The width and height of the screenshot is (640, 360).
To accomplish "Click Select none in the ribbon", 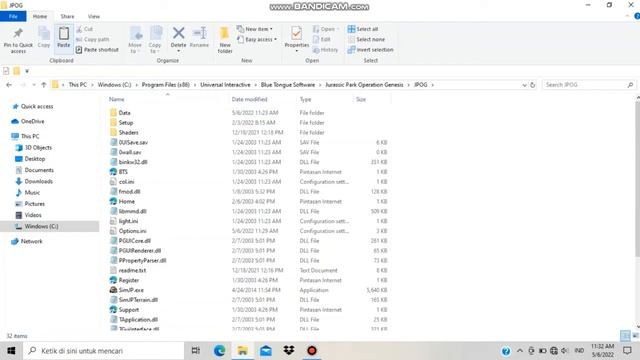I will coord(366,40).
